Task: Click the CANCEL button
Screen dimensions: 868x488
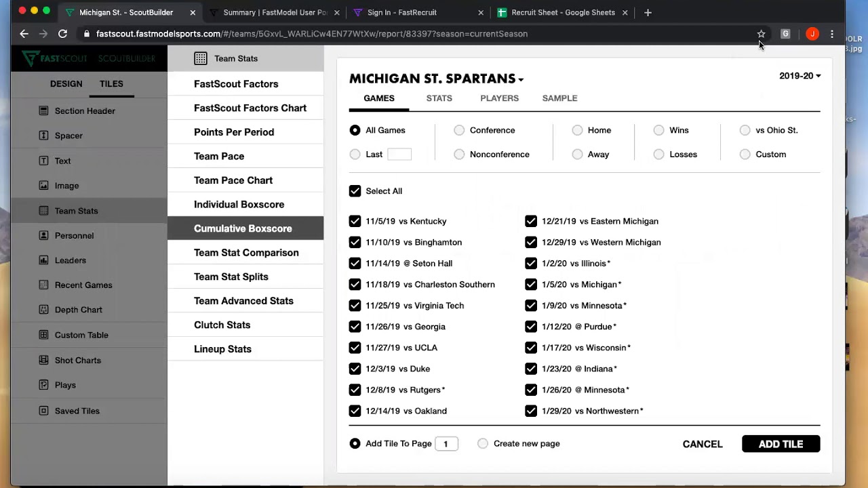Action: click(703, 444)
